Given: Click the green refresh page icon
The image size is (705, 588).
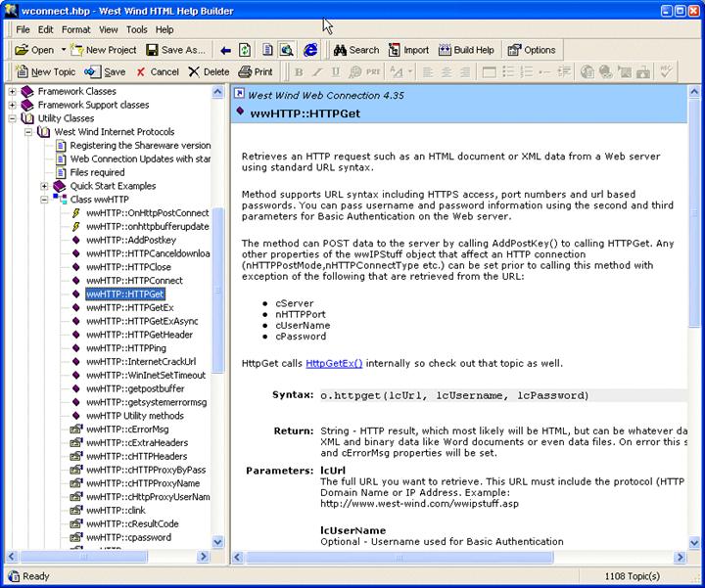Looking at the screenshot, I should 245,50.
